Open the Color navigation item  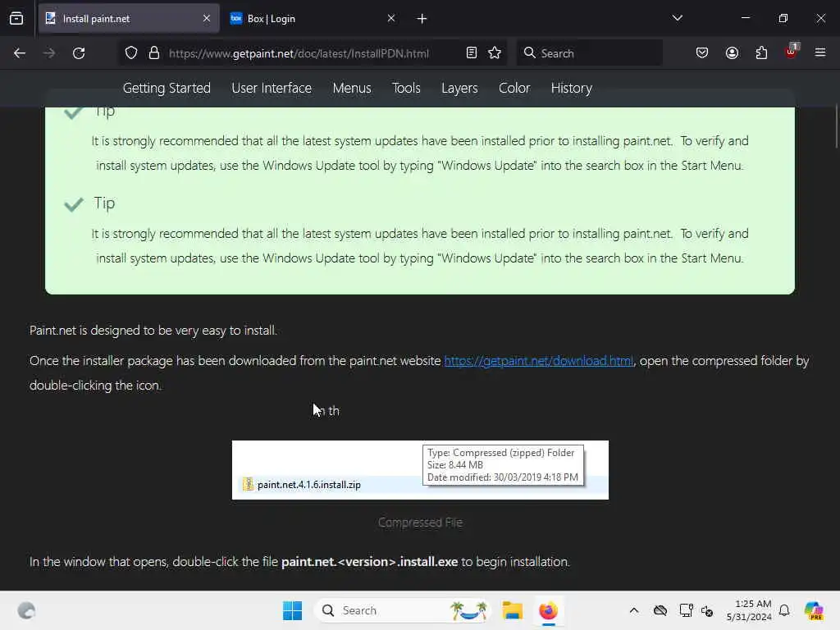(x=514, y=88)
